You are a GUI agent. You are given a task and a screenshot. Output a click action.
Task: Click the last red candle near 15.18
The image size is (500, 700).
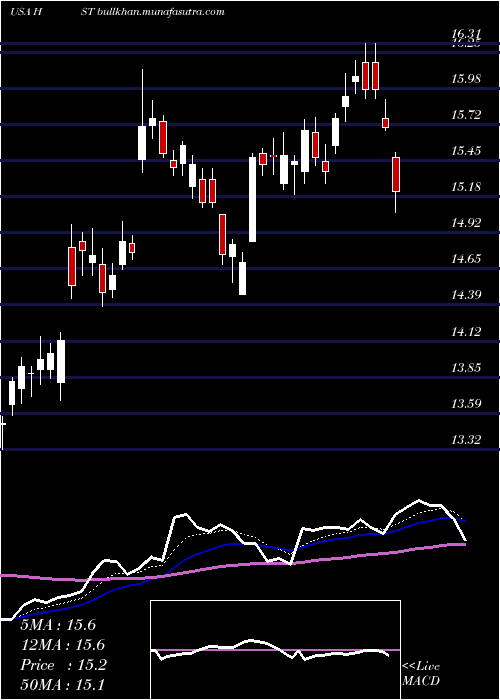click(x=396, y=175)
